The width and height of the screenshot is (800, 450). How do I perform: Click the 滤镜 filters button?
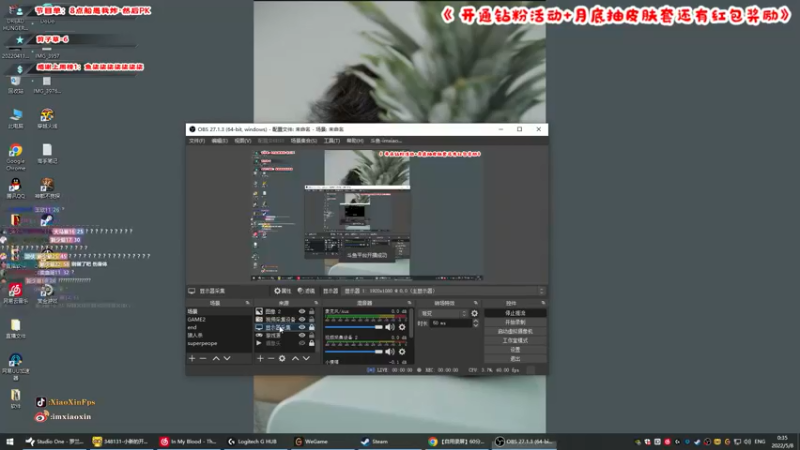(x=307, y=291)
